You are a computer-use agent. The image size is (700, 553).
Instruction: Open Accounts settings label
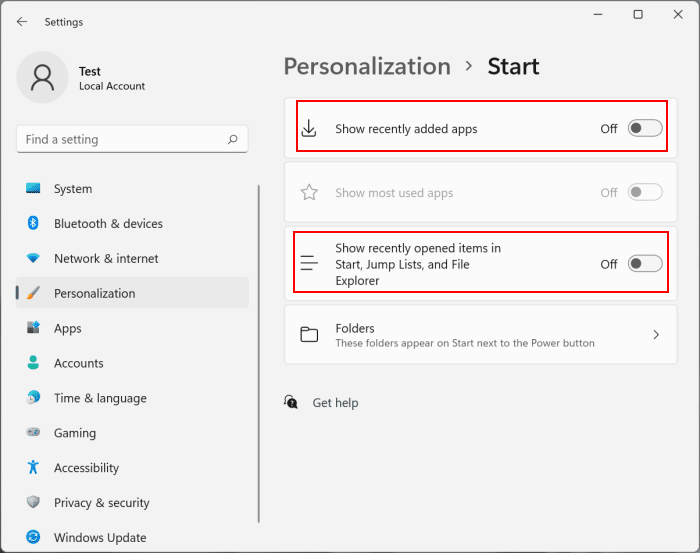(79, 363)
